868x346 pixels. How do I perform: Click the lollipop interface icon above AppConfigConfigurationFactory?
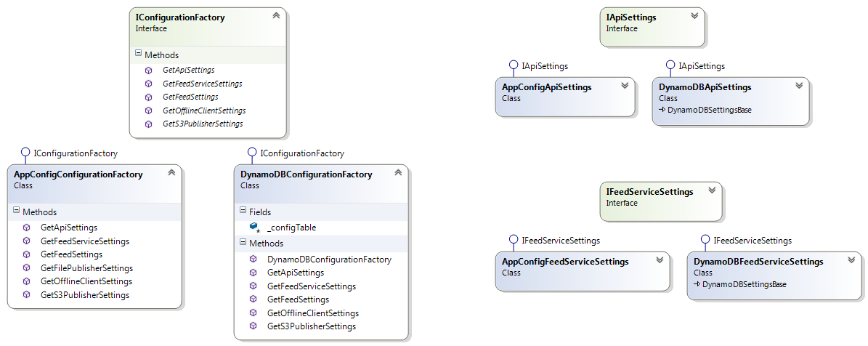[x=26, y=153]
